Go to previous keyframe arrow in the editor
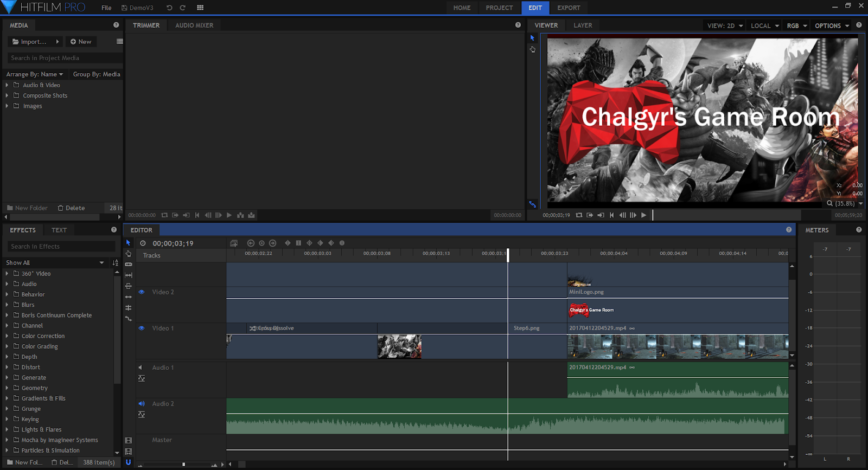Screen dimensions: 868x470 (x=251, y=243)
